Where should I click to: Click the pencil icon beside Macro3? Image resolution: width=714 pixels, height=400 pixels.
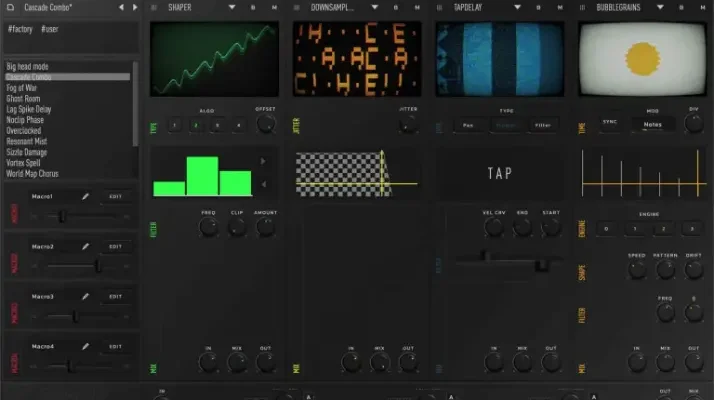point(85,296)
